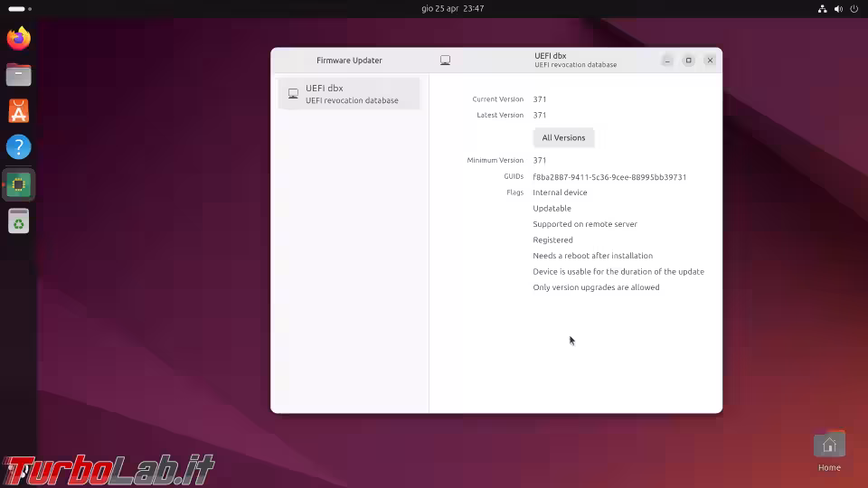Click Only version upgrades are allowed
This screenshot has height=488, width=868.
(596, 287)
